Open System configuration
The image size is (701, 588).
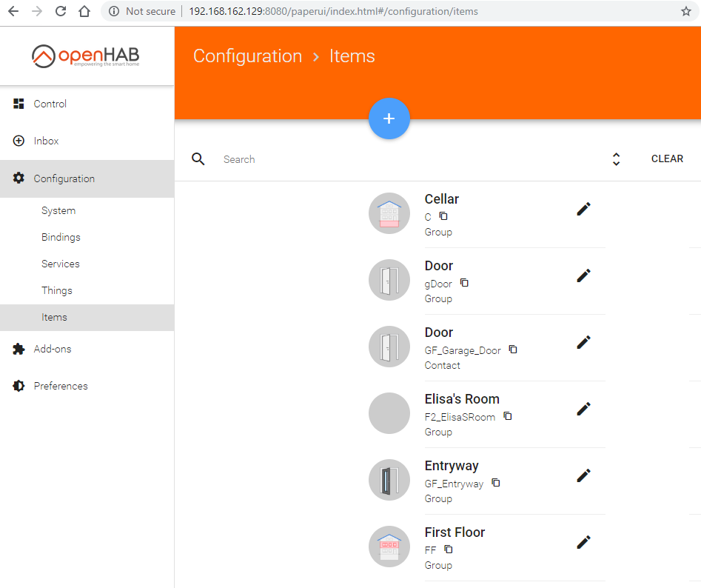(x=87, y=210)
